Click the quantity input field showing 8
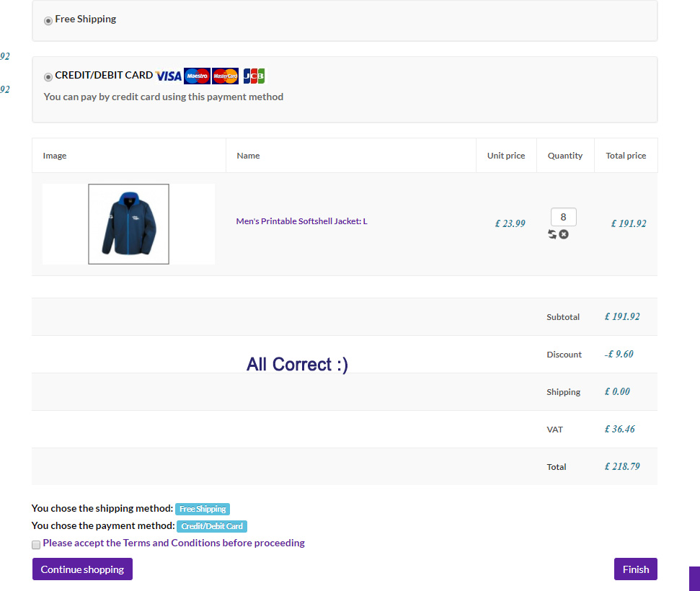700x591 pixels. [x=563, y=217]
